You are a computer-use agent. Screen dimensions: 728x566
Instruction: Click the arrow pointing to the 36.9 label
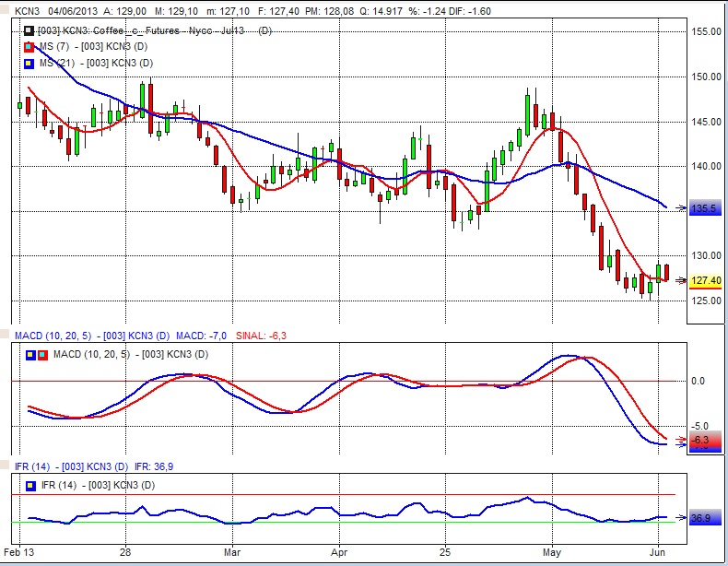click(681, 519)
